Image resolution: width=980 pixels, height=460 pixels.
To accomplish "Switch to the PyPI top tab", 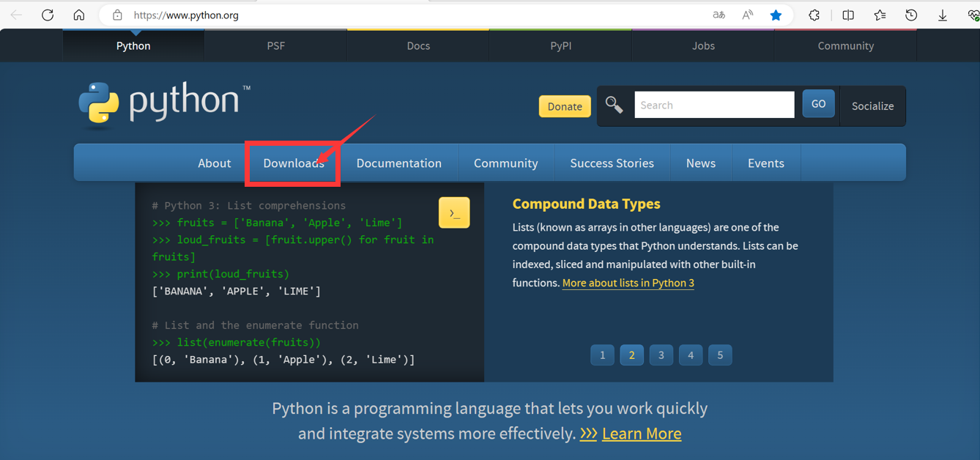I will click(x=560, y=45).
